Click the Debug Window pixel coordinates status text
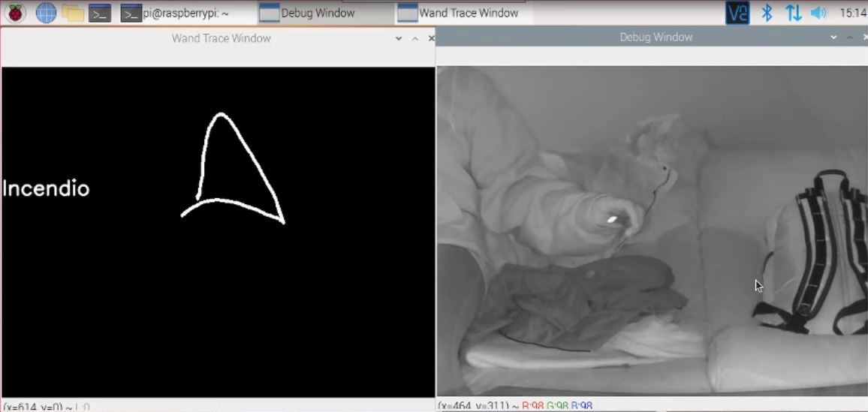 515,406
